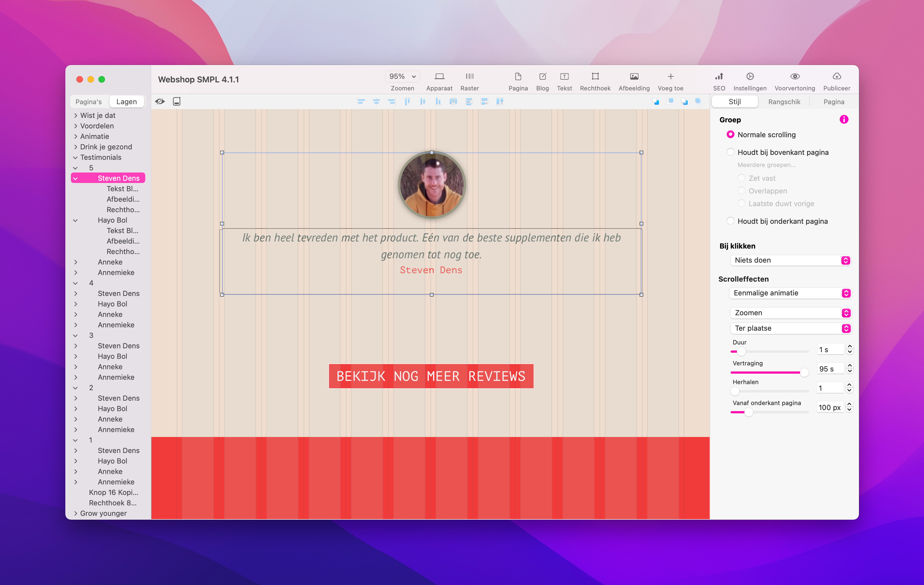Select Normale scrolling radio
924x585 pixels.
[x=730, y=134]
